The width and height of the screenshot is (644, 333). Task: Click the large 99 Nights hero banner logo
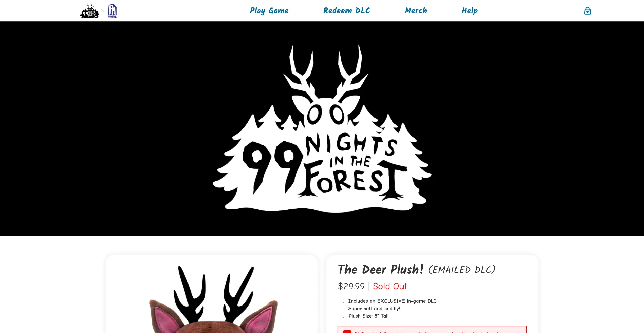pyautogui.click(x=322, y=129)
